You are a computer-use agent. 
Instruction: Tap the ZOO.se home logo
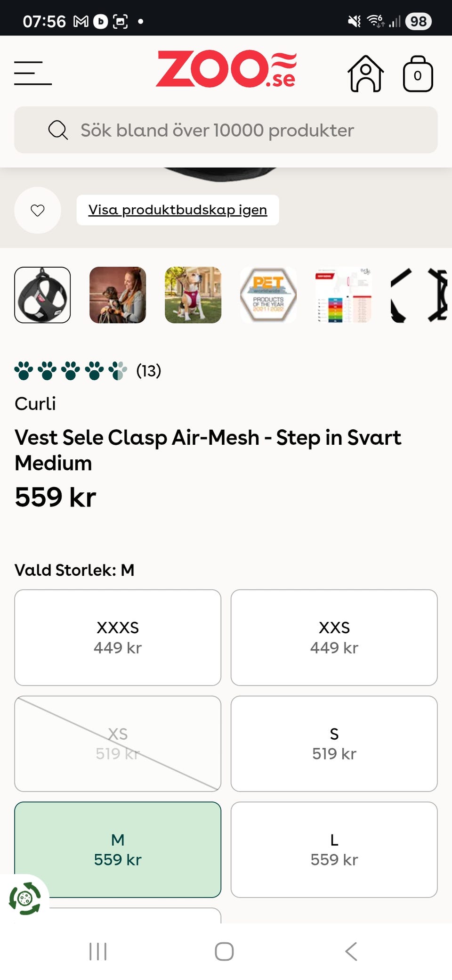click(x=226, y=69)
